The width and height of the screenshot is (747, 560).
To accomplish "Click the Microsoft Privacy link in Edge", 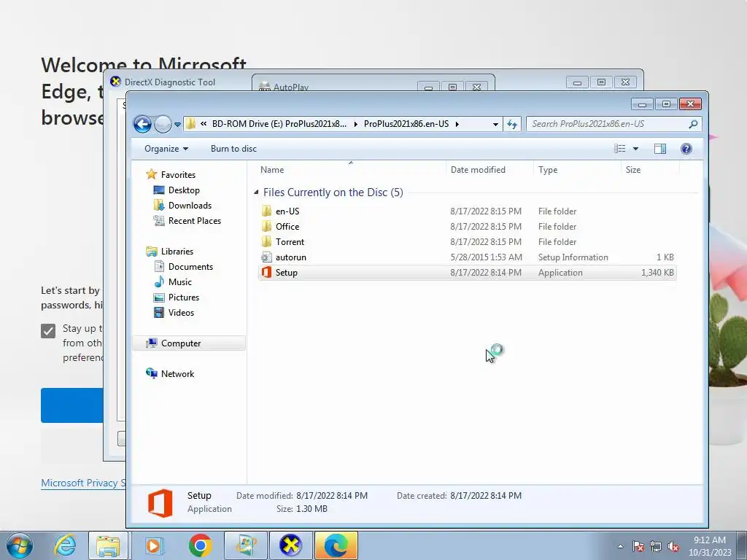I will coord(83,483).
